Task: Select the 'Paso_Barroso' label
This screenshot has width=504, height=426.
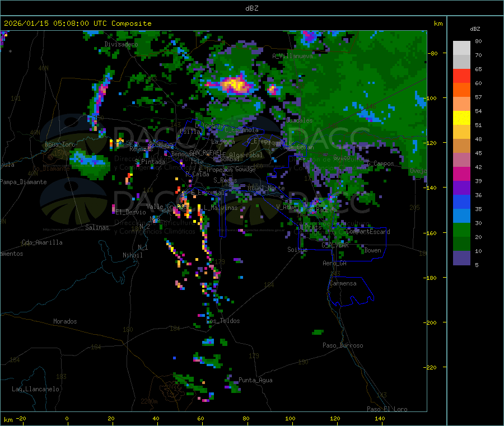Action: [x=343, y=346]
